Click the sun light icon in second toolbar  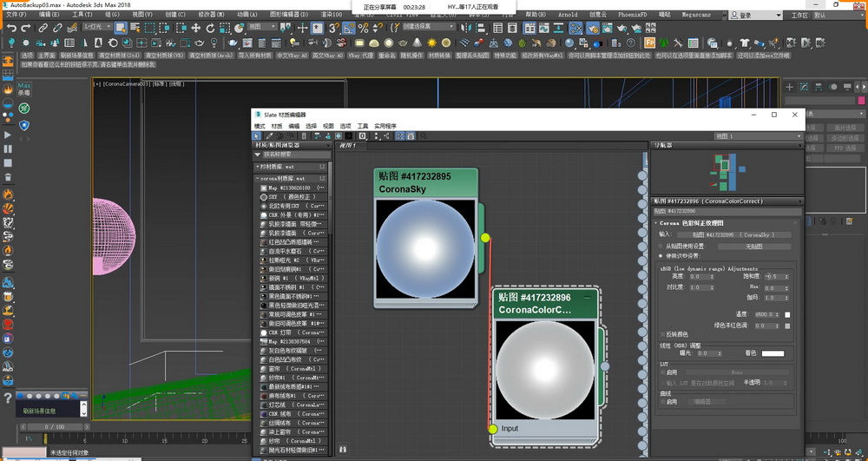pos(431,43)
